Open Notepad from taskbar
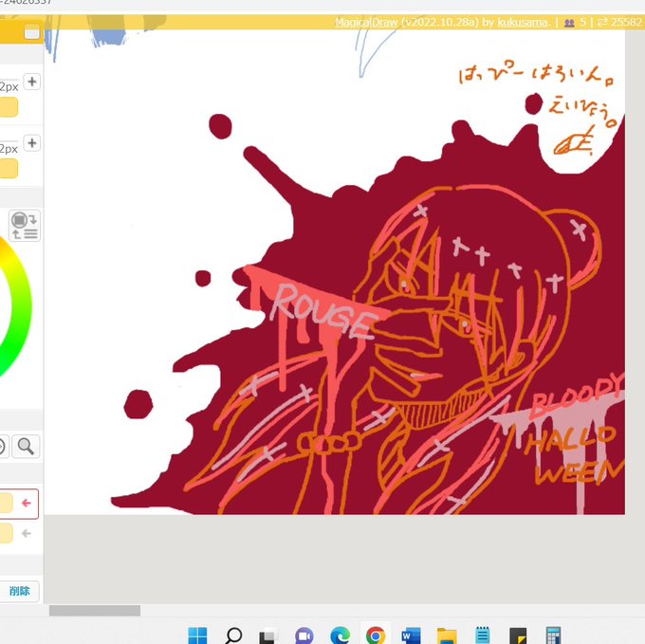 (x=482, y=635)
